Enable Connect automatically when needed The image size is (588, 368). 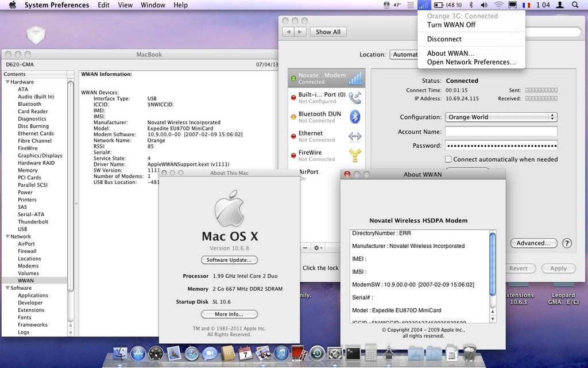(448, 159)
